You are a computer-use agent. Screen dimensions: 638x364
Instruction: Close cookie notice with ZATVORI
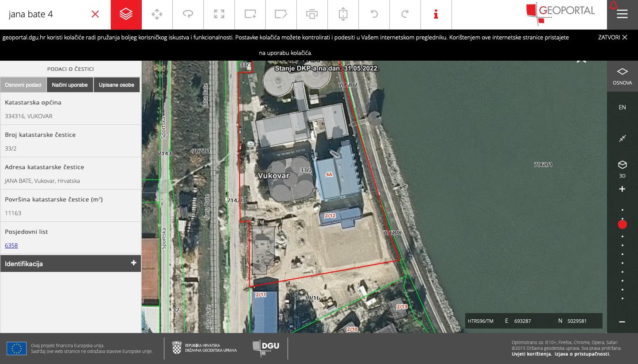612,37
